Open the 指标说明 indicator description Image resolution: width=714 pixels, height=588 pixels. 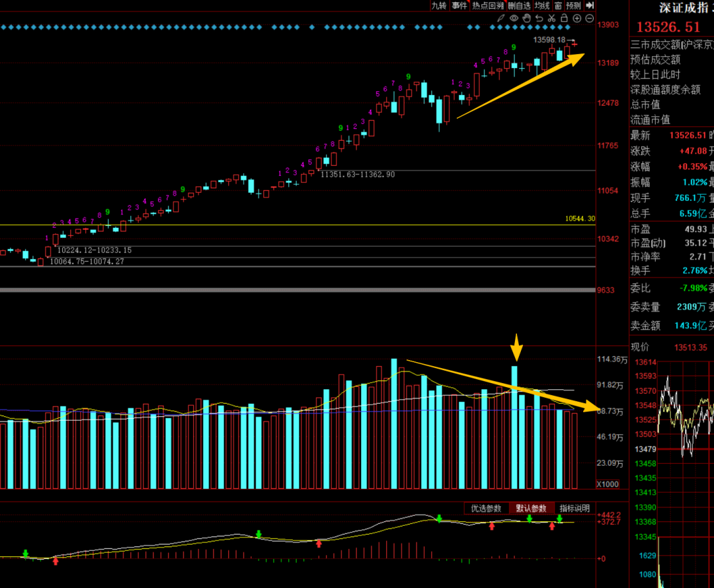click(x=575, y=508)
